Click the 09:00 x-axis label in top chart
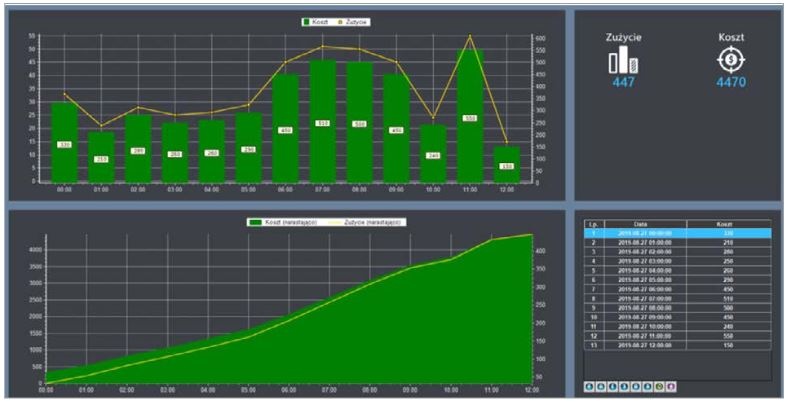 [396, 190]
